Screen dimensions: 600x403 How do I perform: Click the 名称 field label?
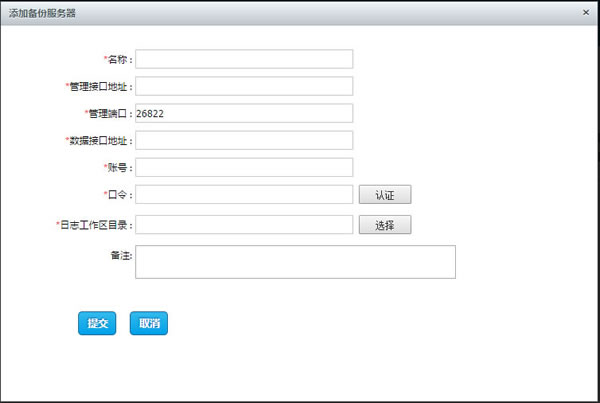pos(119,60)
